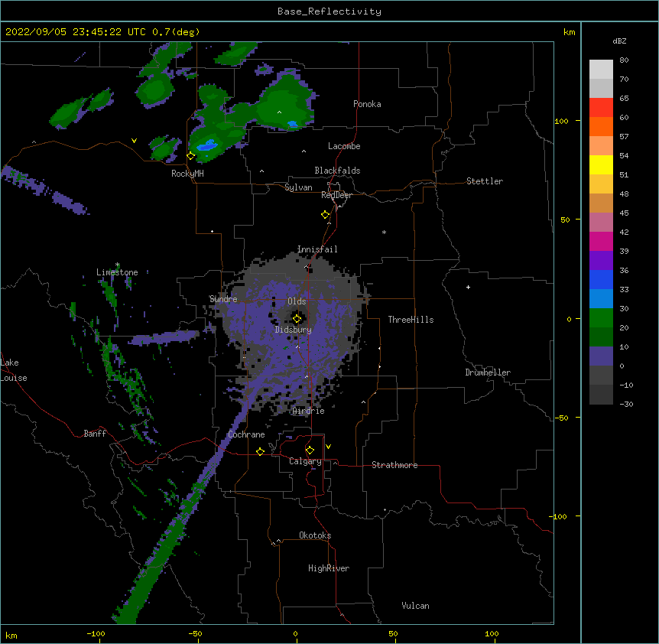The width and height of the screenshot is (659, 644).
Task: Click the Lake Louise label at left edge
Action: [x=14, y=370]
